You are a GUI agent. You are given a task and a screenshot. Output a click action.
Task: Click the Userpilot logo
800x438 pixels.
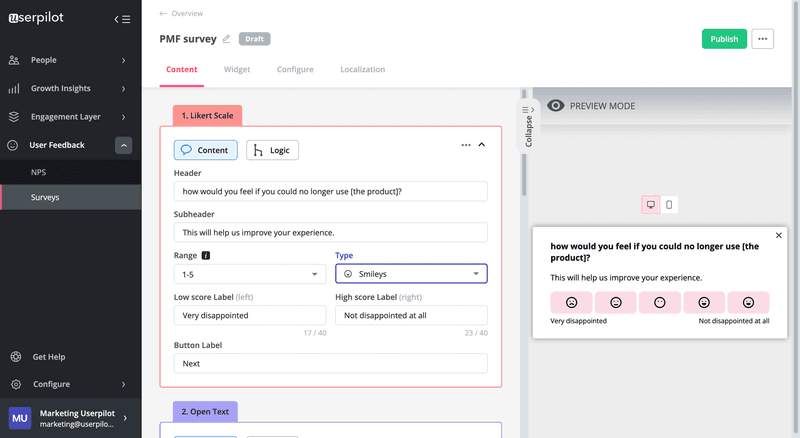click(x=36, y=18)
